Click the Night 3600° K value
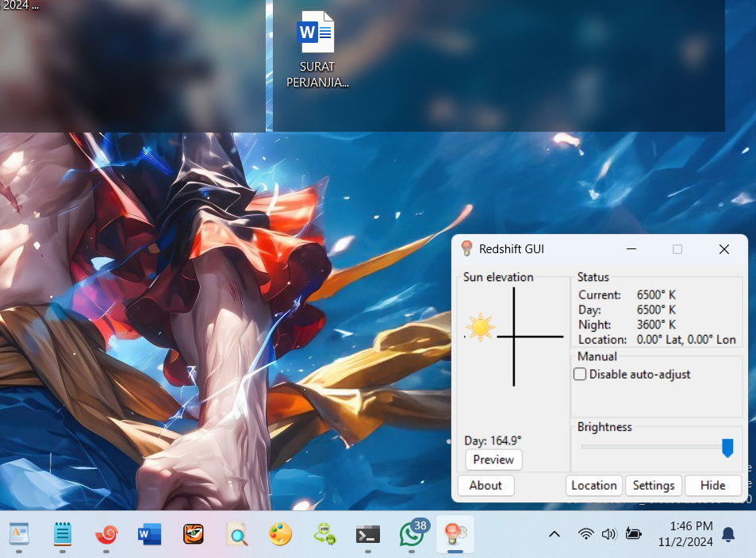 tap(656, 325)
